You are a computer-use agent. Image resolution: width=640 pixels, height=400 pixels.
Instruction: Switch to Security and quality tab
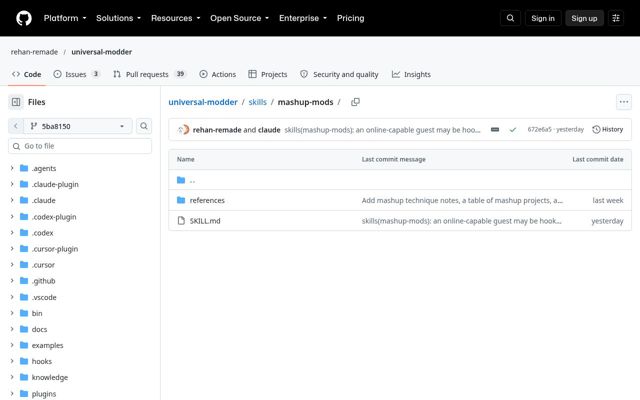tap(339, 74)
